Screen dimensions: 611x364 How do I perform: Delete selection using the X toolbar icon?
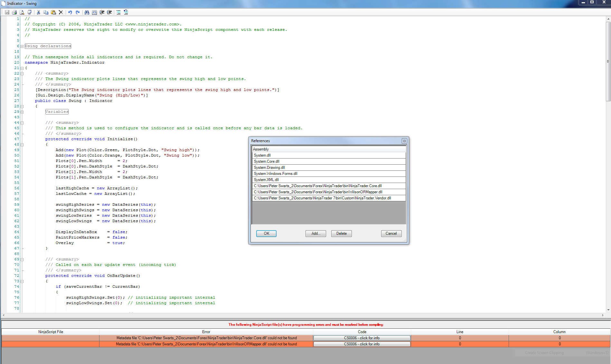pos(61,12)
